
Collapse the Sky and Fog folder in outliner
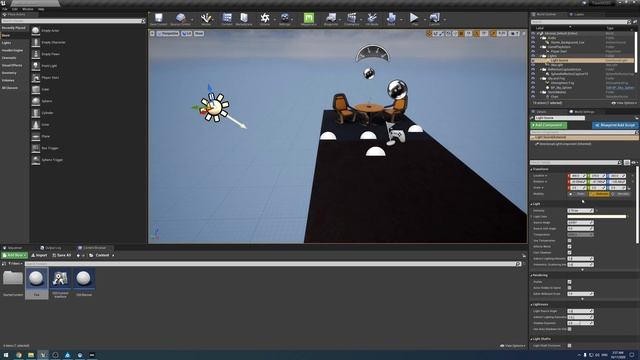pos(540,78)
